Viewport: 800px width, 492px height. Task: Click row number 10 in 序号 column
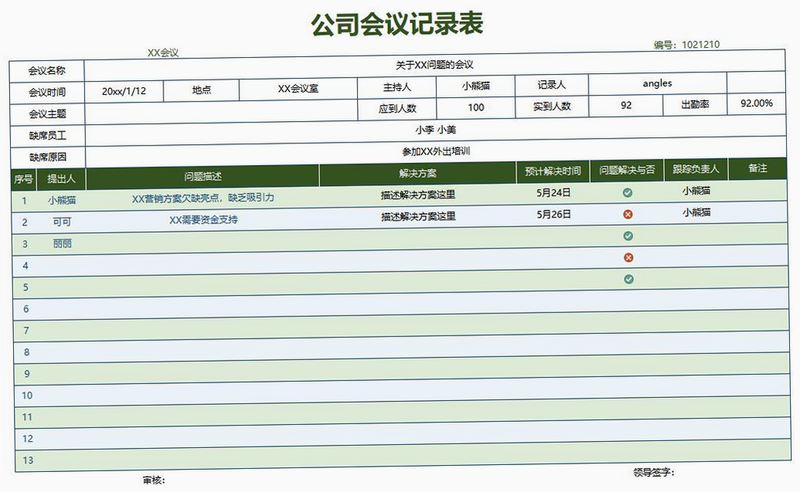27,396
